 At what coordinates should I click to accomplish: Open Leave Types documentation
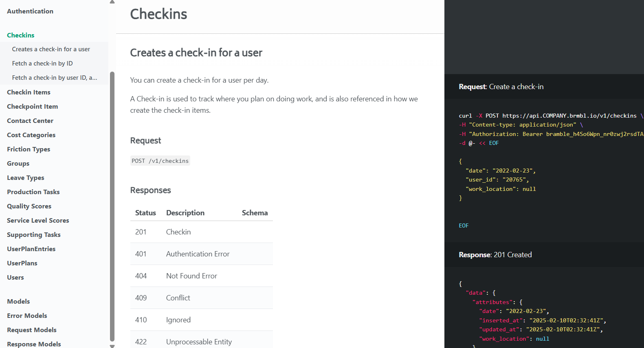point(26,178)
